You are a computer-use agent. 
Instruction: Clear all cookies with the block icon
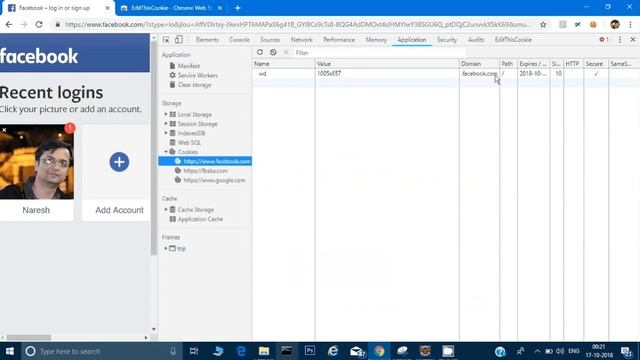(x=273, y=52)
